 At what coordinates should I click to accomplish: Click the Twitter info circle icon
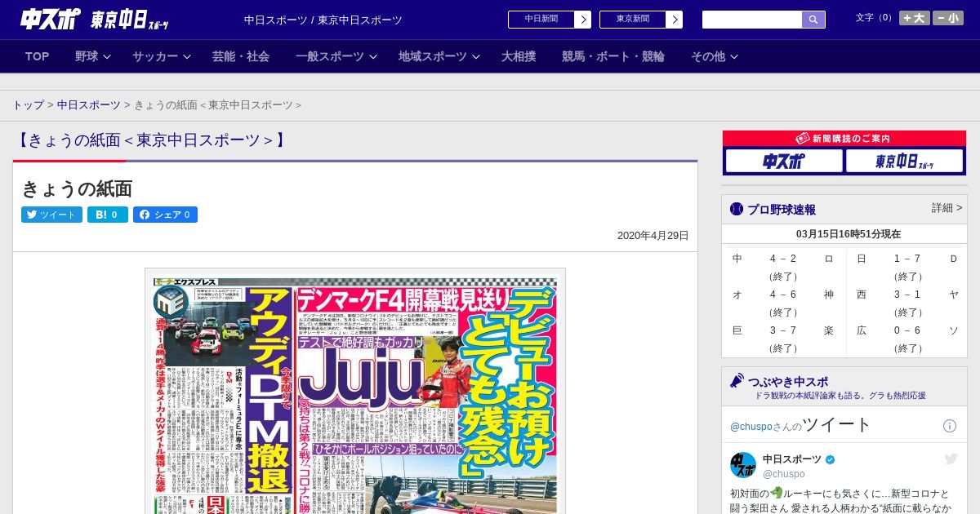(950, 426)
